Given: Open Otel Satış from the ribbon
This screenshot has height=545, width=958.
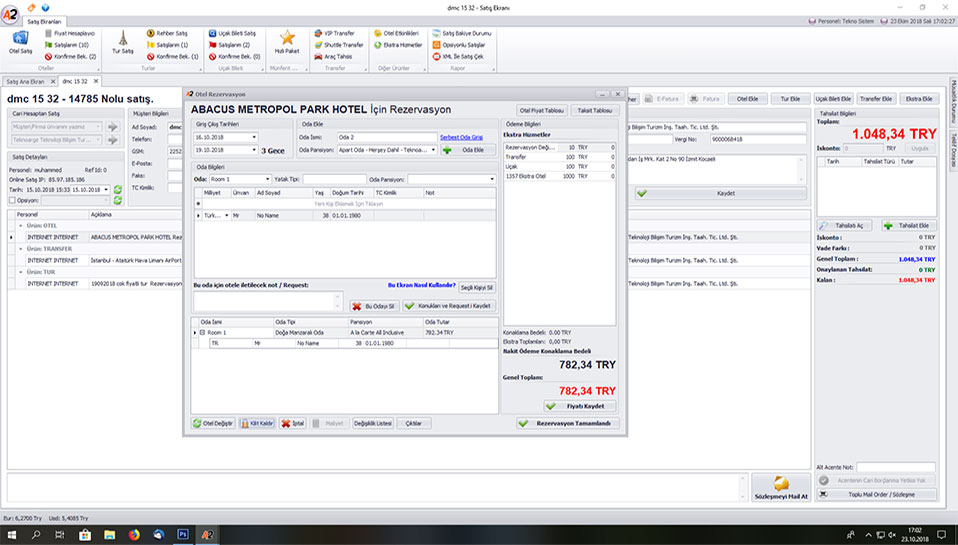Looking at the screenshot, I should [x=20, y=43].
